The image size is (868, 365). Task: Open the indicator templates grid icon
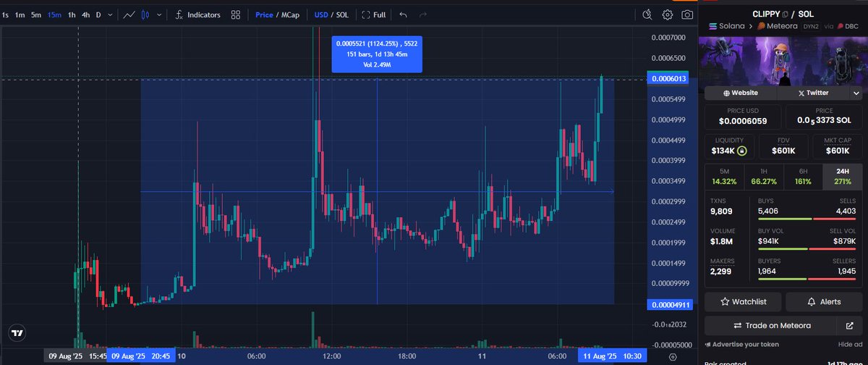tap(236, 14)
